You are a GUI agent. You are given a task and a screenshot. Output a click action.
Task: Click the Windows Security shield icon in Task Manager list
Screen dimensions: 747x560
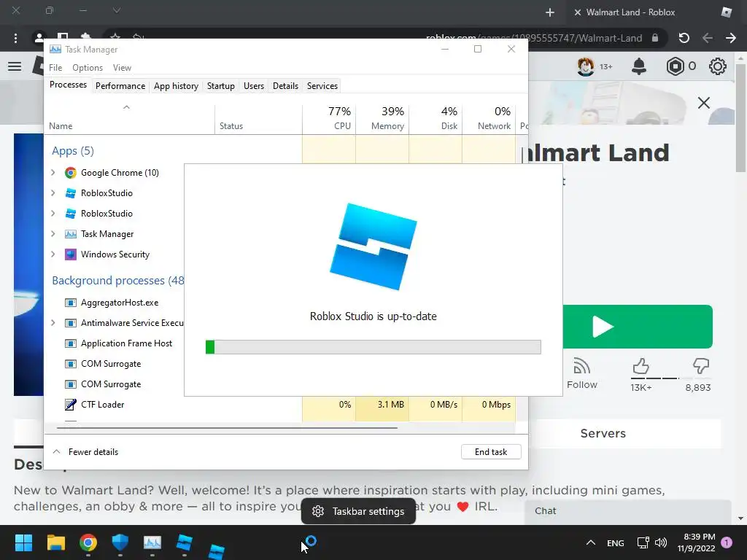click(x=71, y=254)
